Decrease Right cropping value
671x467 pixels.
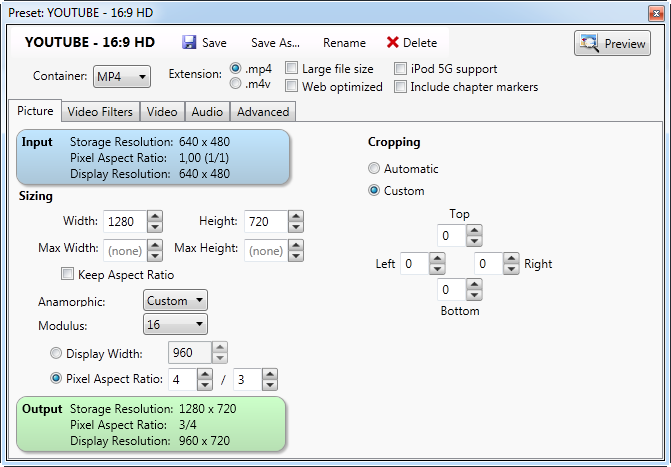click(x=511, y=269)
